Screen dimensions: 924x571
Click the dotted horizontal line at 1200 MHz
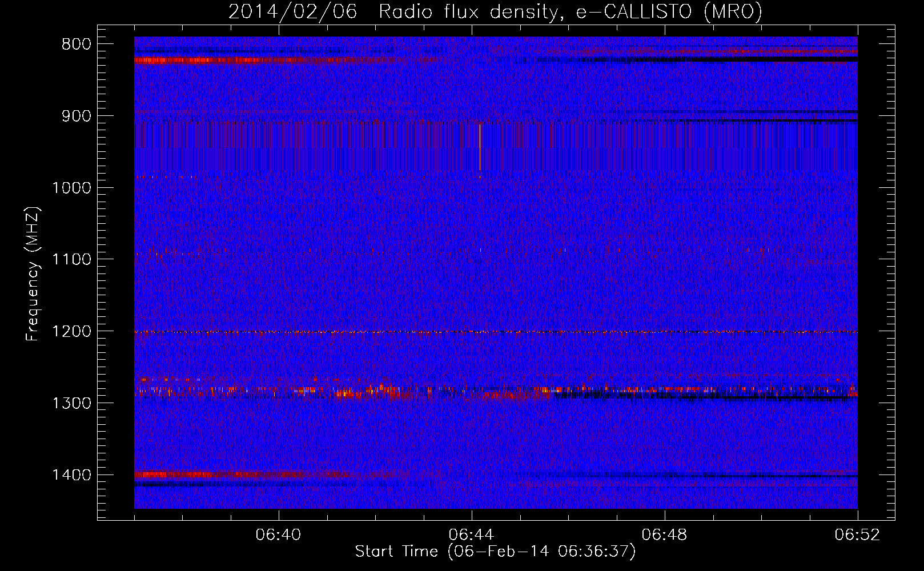496,332
